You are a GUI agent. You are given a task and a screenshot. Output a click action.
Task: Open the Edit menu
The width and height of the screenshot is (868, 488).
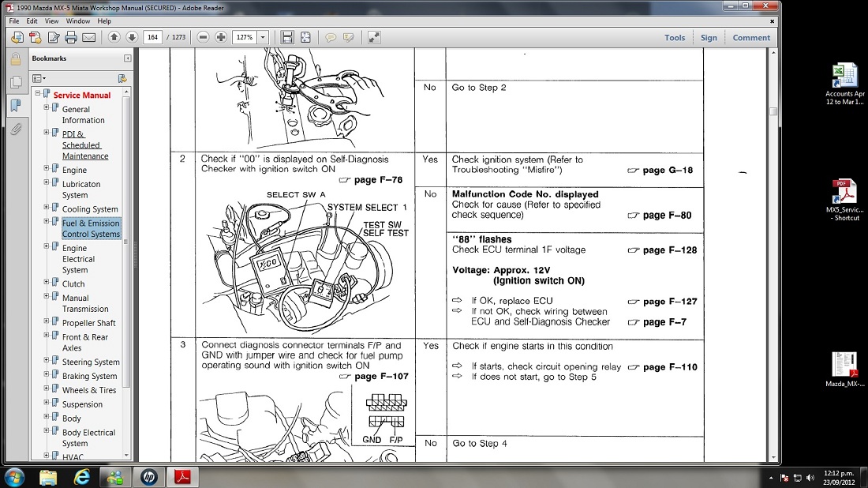pyautogui.click(x=32, y=21)
